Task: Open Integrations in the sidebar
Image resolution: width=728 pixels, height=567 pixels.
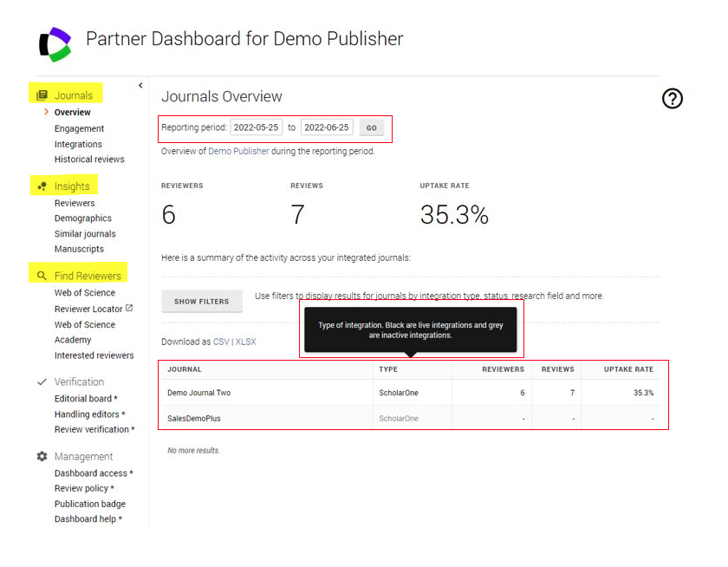Action: 78,144
